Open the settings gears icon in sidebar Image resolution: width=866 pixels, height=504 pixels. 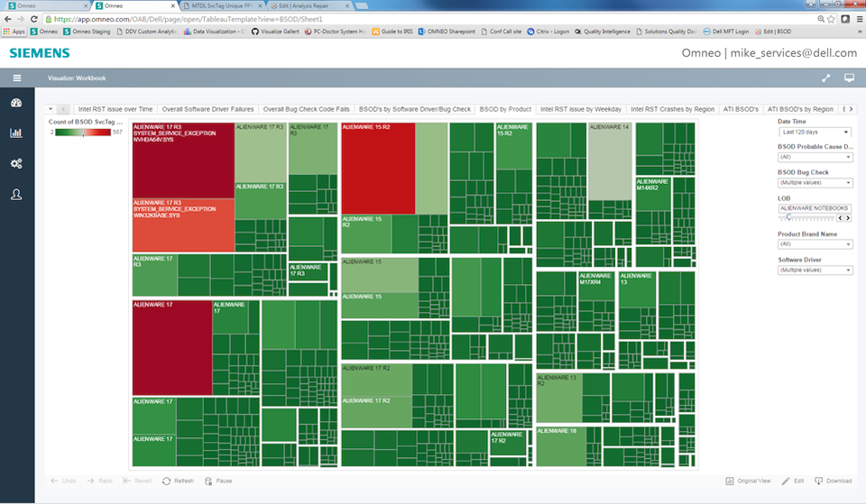(16, 163)
